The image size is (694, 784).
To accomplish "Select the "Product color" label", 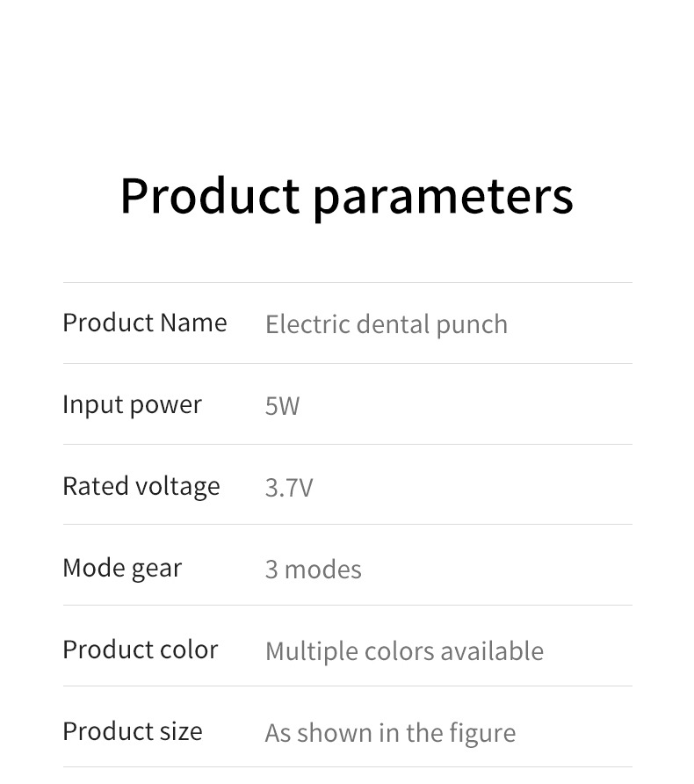I will pos(140,650).
